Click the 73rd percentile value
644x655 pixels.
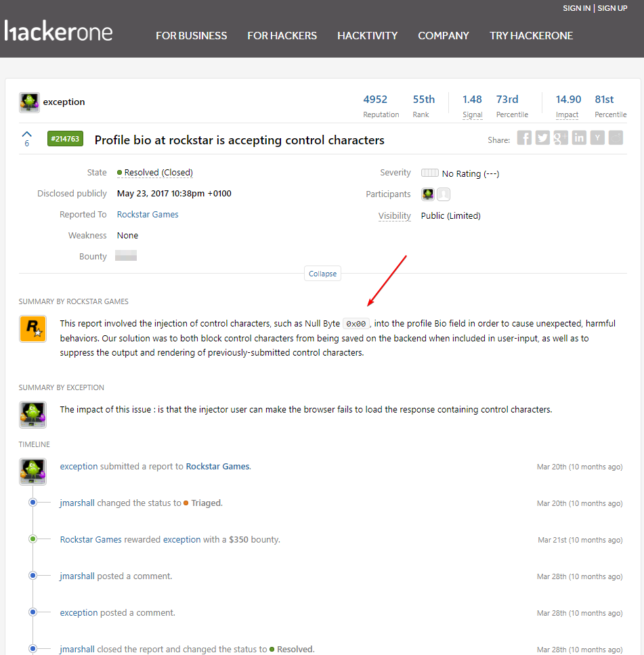tap(507, 100)
